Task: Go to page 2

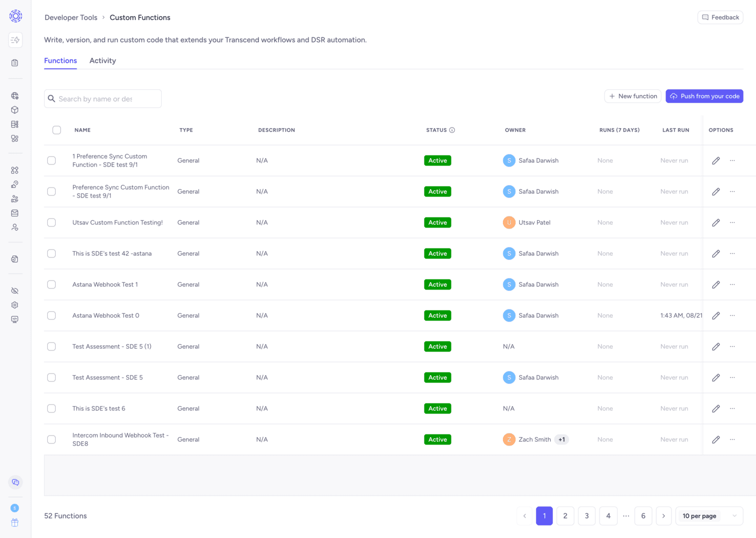Action: [565, 516]
